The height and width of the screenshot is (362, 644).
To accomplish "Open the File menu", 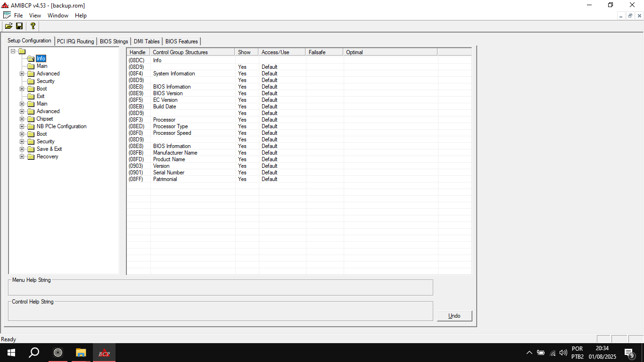I will tap(18, 16).
